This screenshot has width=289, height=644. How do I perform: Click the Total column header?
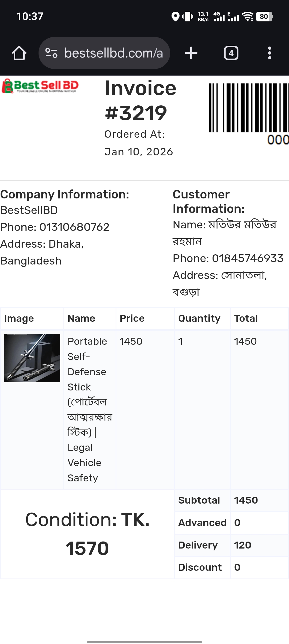coord(246,318)
